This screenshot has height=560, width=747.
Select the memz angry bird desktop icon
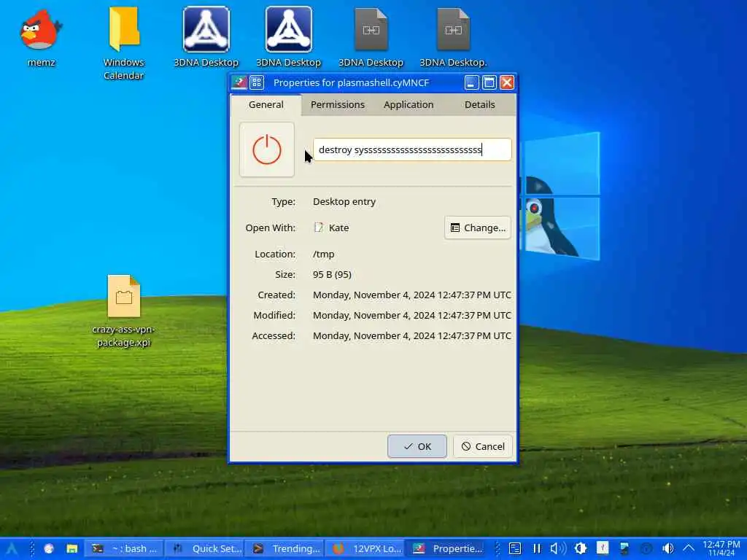[x=41, y=29]
